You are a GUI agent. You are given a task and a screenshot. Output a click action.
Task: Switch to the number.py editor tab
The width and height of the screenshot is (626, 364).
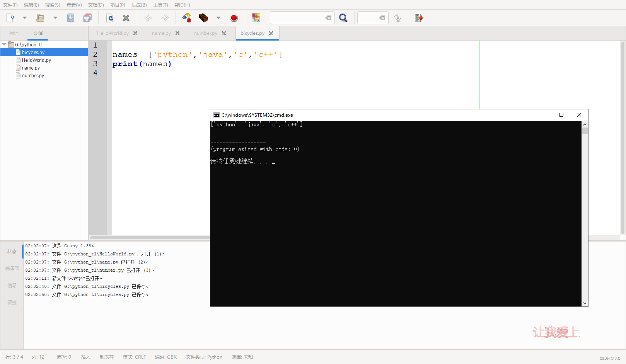point(206,33)
